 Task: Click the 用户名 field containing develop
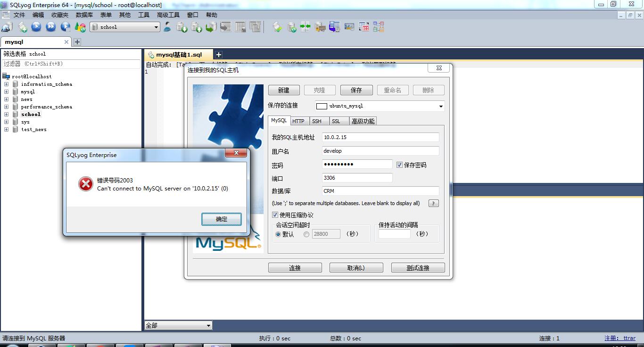coord(380,151)
